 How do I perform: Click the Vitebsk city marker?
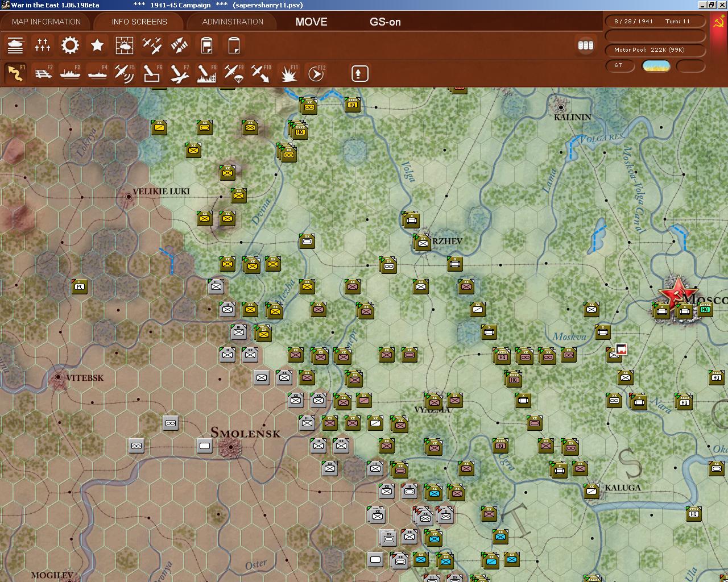(x=58, y=377)
